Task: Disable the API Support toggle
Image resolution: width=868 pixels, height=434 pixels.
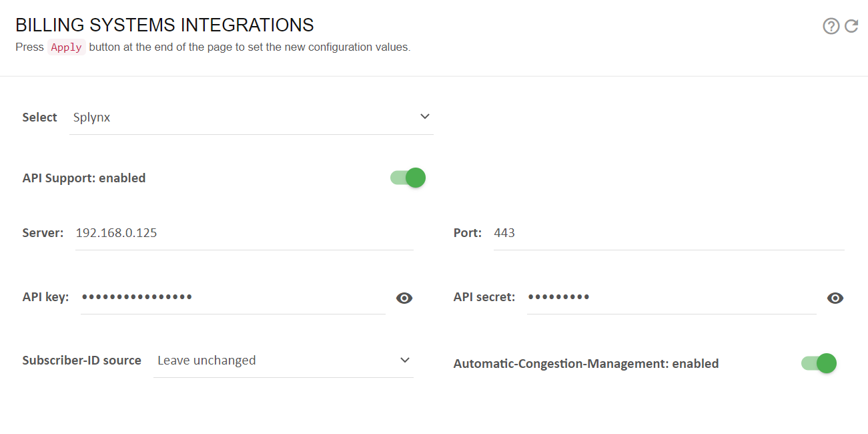Action: coord(408,178)
